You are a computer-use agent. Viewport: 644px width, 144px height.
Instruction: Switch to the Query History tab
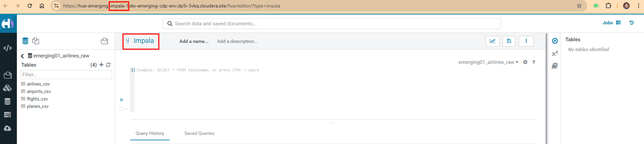coord(150,133)
